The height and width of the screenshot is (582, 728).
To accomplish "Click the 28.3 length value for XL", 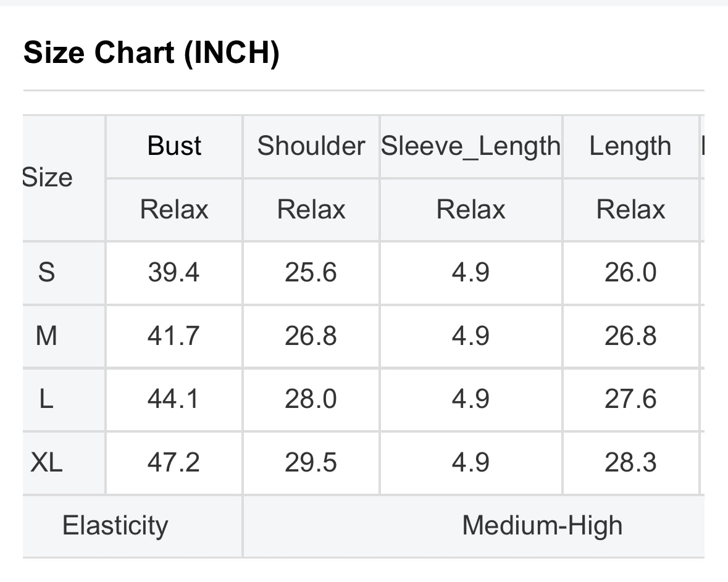I will [630, 462].
